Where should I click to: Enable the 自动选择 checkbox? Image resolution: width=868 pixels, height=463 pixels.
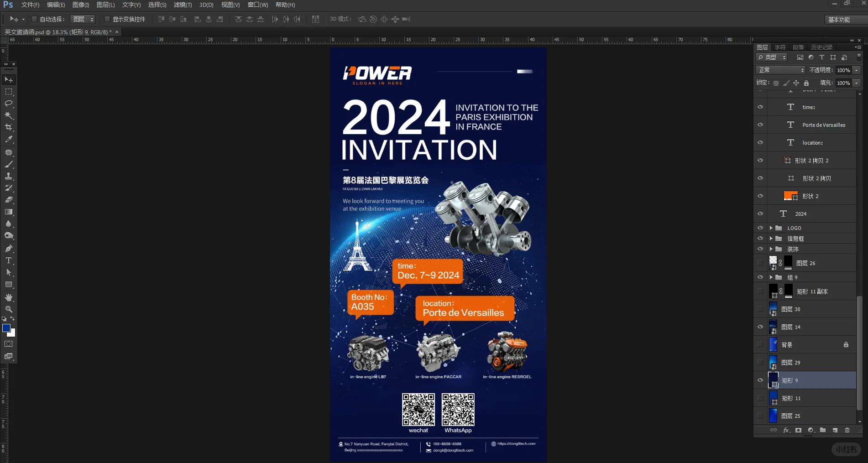[x=34, y=19]
